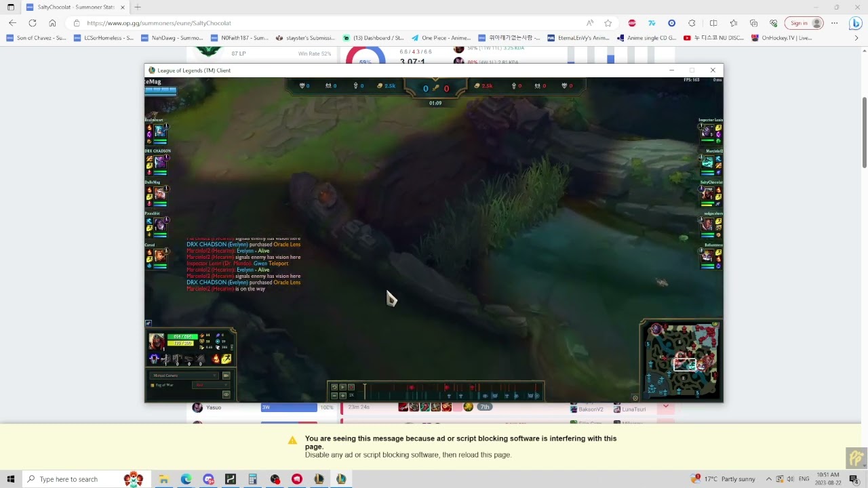Open a new browser tab
Viewport: 868px width, 488px height.
point(138,7)
